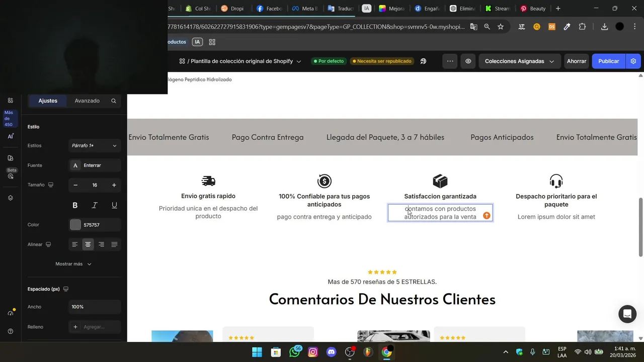
Task: Edit the Ancho width field 100%
Action: [95, 307]
